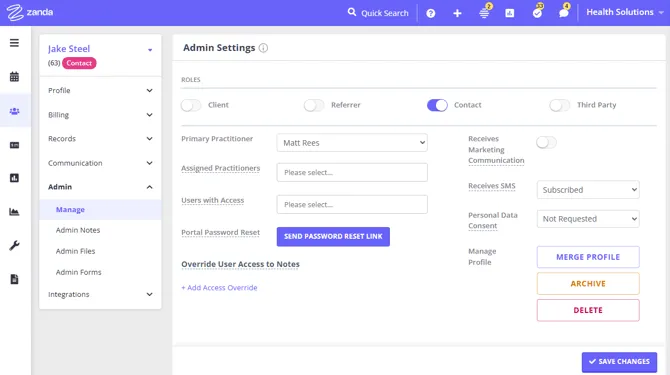Click the Portal Password Reset label

220,232
